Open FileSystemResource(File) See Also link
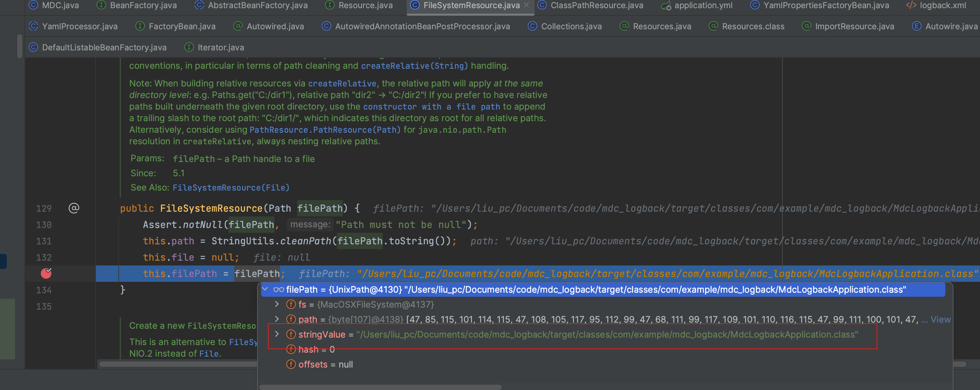 (x=231, y=188)
